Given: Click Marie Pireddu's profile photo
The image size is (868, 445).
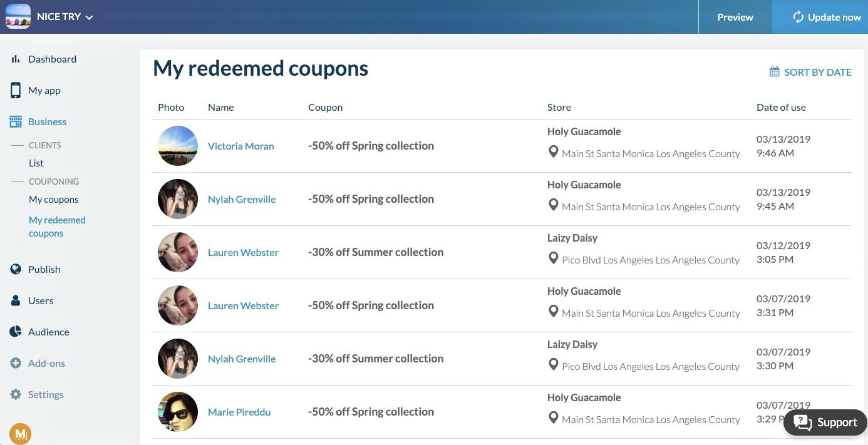Looking at the screenshot, I should point(178,412).
